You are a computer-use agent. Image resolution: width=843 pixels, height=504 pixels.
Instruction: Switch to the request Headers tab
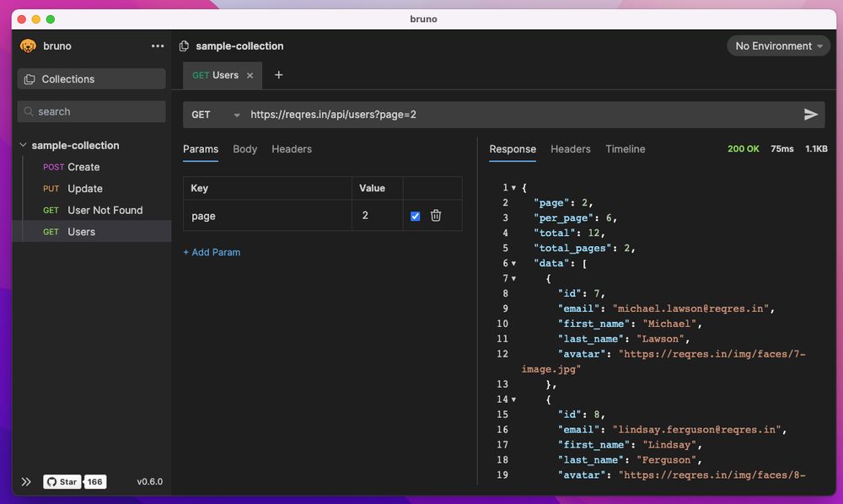point(292,149)
